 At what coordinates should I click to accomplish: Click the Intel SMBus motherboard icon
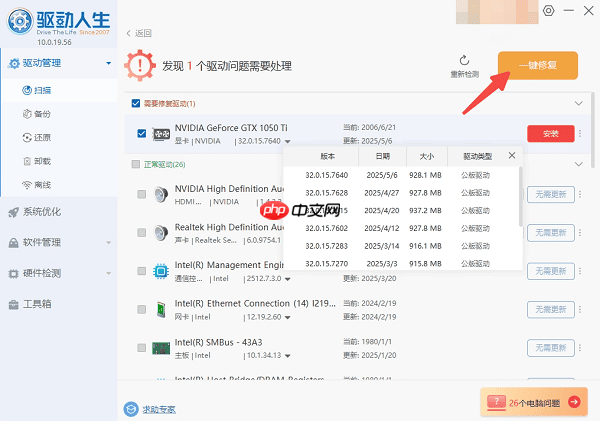point(161,348)
